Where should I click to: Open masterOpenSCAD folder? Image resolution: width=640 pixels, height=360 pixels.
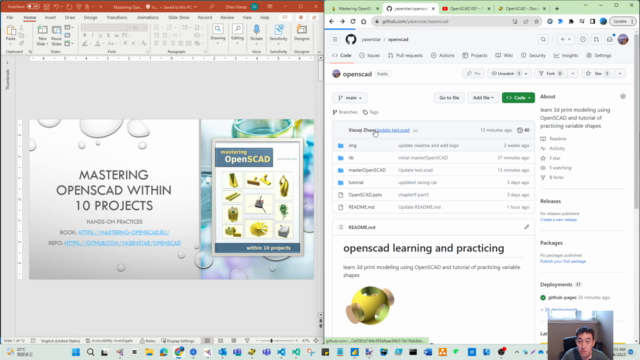[367, 170]
